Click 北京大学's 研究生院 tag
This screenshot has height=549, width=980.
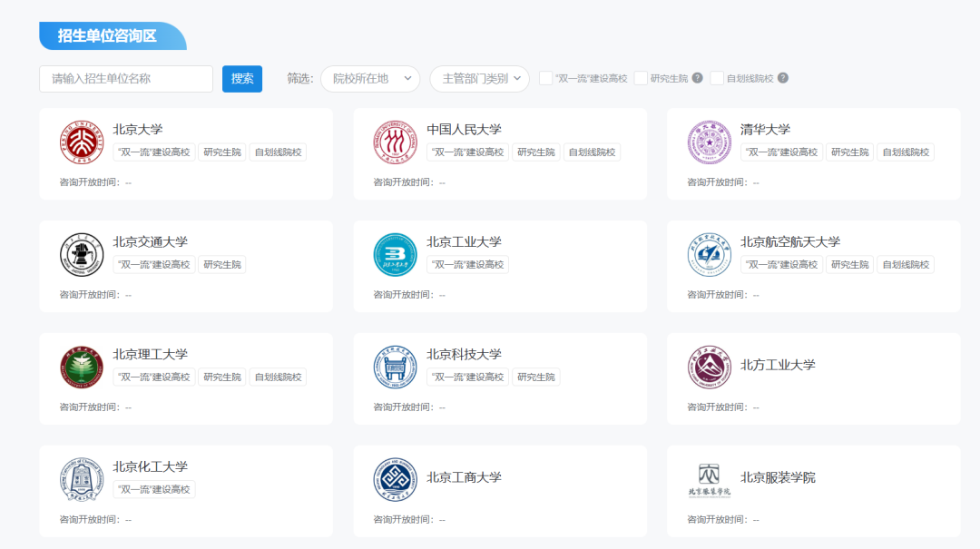(222, 152)
